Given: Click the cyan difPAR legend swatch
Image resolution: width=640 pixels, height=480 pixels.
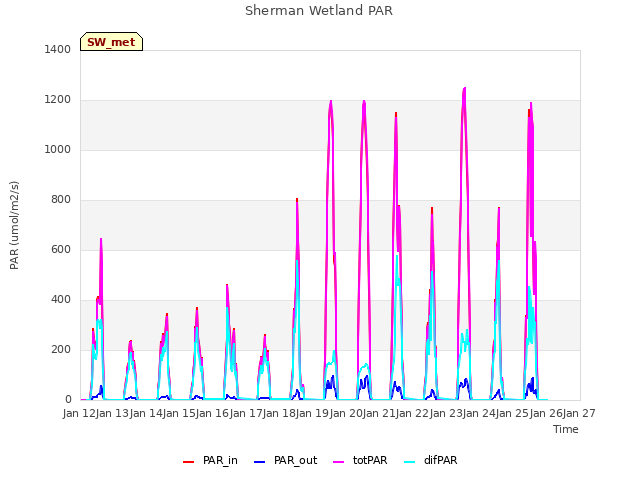Looking at the screenshot, I should [x=409, y=462].
